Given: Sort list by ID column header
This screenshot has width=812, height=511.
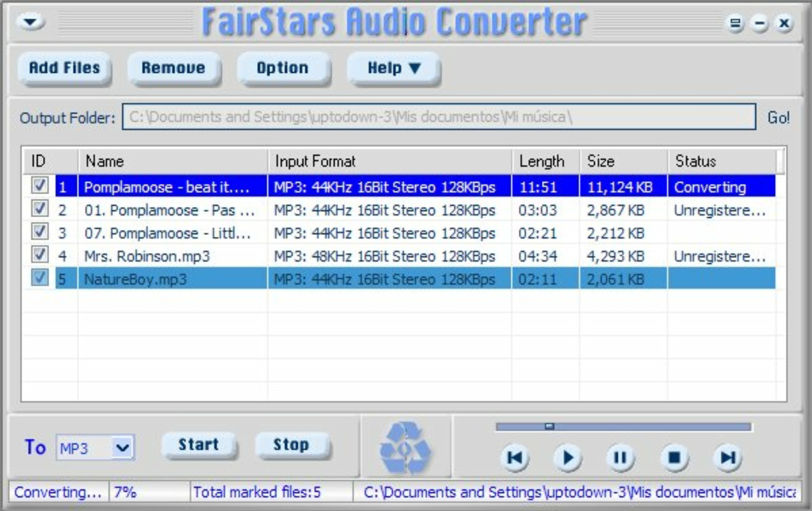Looking at the screenshot, I should [50, 161].
